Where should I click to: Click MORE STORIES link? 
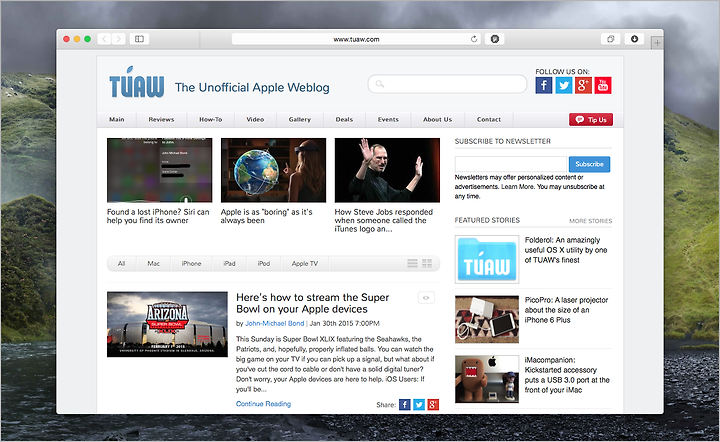591,221
